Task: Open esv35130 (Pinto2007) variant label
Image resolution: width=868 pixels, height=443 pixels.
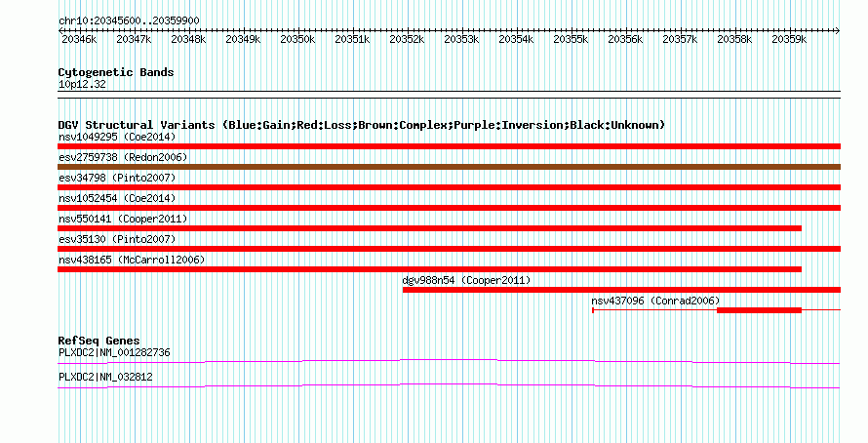Action: coord(117,239)
